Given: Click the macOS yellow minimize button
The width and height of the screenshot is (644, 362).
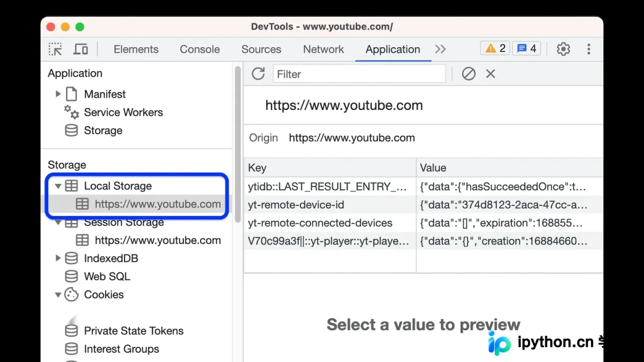Looking at the screenshot, I should (65, 27).
